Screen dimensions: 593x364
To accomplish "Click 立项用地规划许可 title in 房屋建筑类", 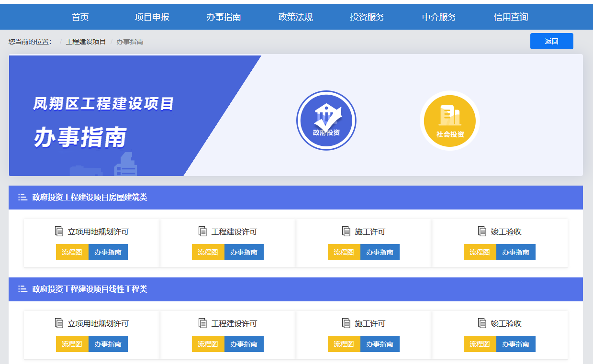I will tap(98, 232).
